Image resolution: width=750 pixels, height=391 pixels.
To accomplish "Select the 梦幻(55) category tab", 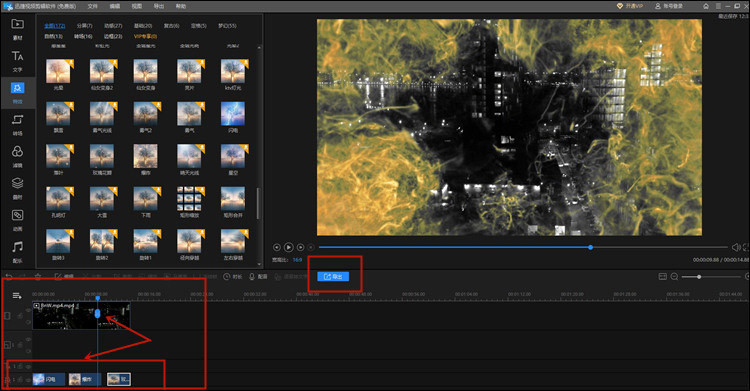I will 227,26.
